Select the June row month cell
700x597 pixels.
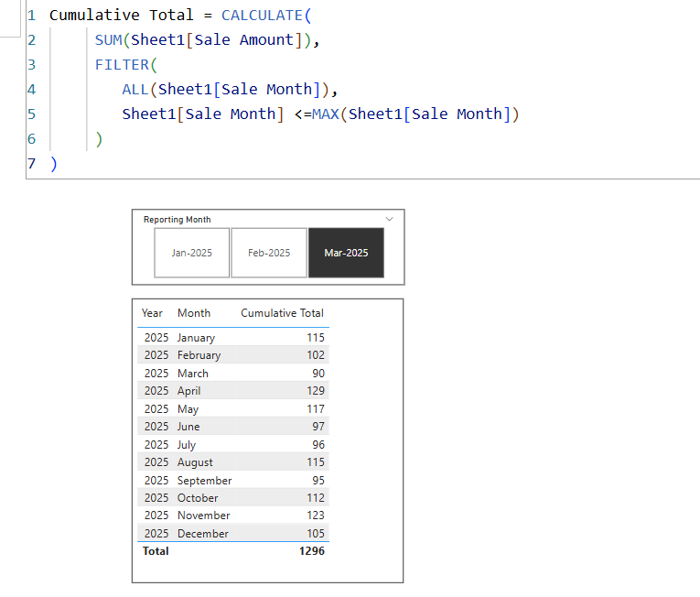[188, 427]
